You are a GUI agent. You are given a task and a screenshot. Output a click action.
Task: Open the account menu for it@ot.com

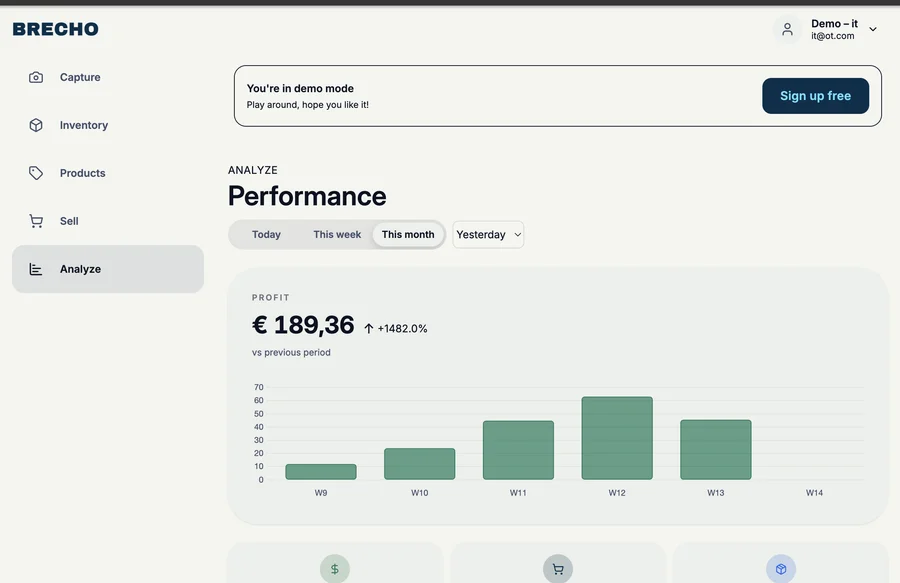pyautogui.click(x=833, y=28)
